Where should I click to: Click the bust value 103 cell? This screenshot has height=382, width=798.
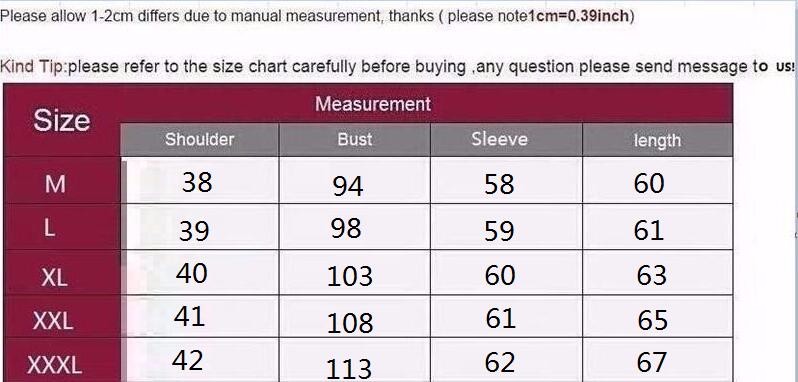click(355, 273)
